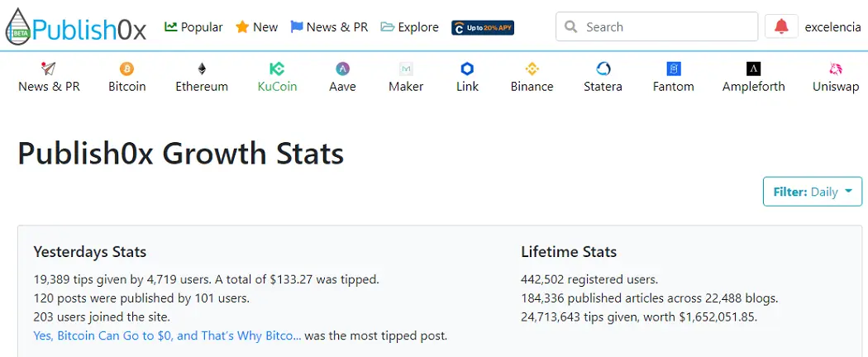This screenshot has width=868, height=357.
Task: Click the Ampleforth logo icon
Action: [753, 69]
